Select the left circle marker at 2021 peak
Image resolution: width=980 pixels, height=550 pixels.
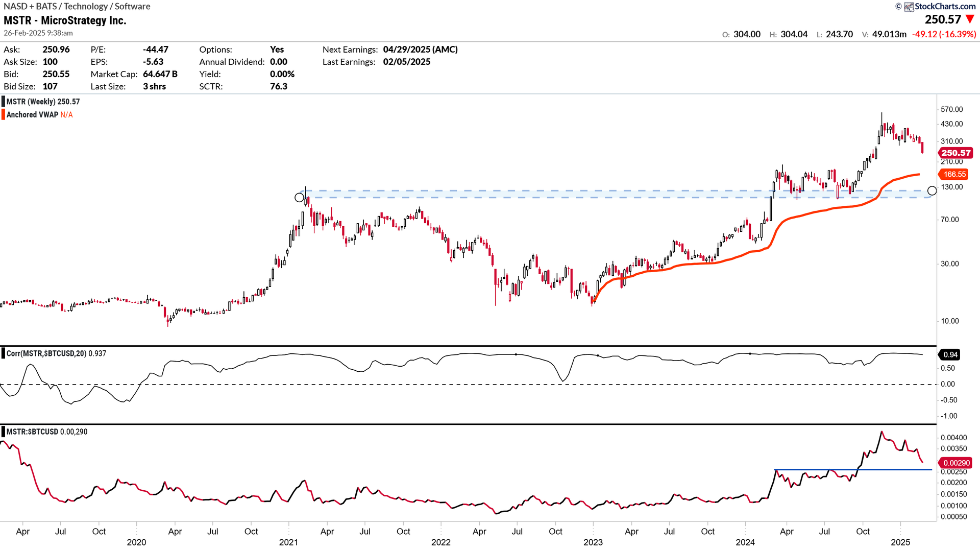pyautogui.click(x=300, y=197)
